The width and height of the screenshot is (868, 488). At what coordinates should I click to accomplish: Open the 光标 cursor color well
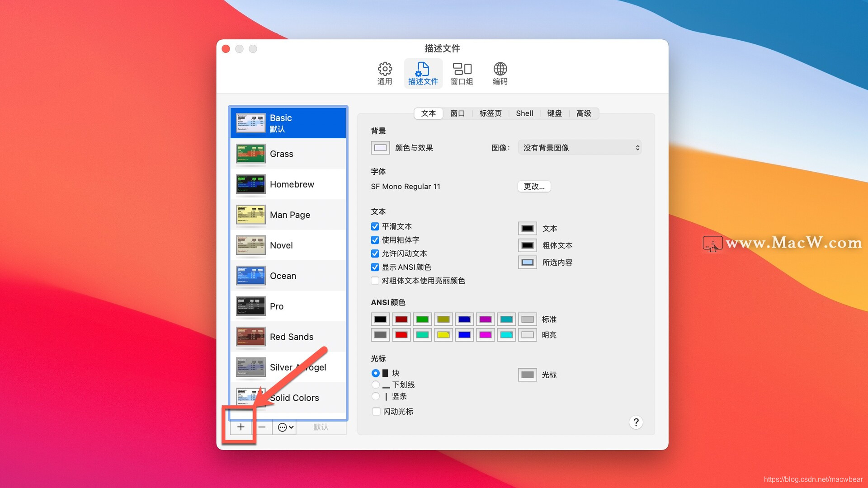[x=527, y=375]
